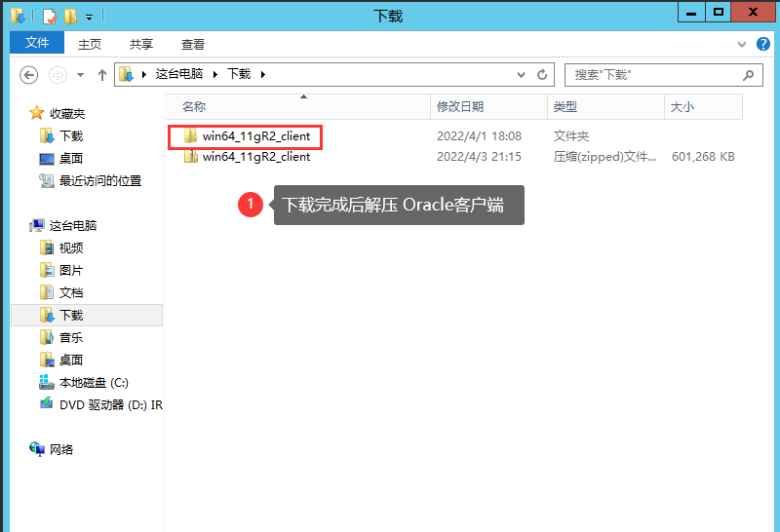Click the 压缩(zipped)文件 type cell

coord(604,157)
